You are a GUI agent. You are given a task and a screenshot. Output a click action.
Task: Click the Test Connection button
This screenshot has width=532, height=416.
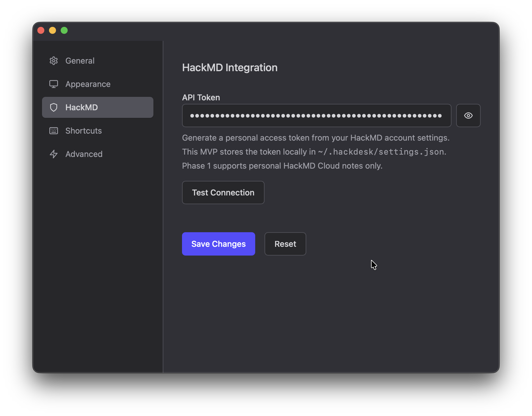[223, 193]
